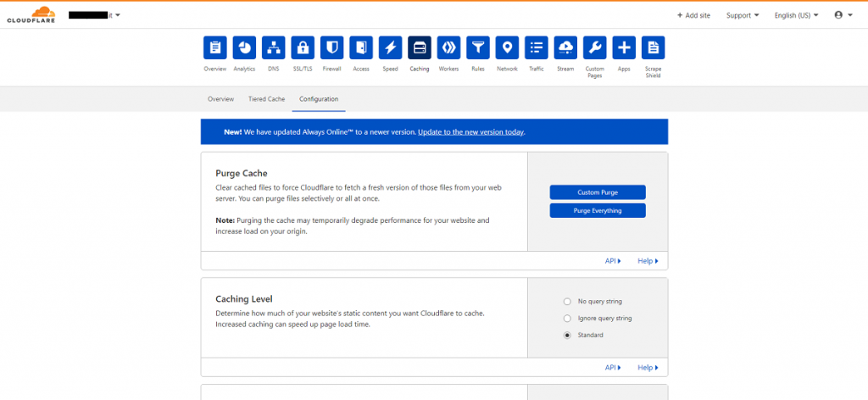This screenshot has width=868, height=400.
Task: Expand API details under Purge Cache
Action: [613, 260]
